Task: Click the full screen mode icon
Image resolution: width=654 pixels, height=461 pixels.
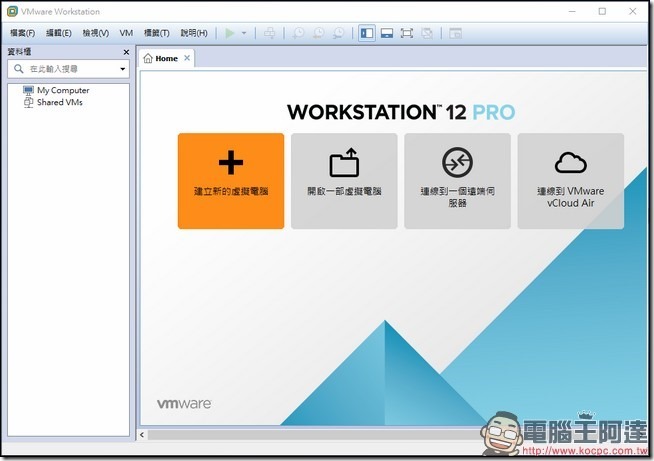Action: [x=407, y=33]
